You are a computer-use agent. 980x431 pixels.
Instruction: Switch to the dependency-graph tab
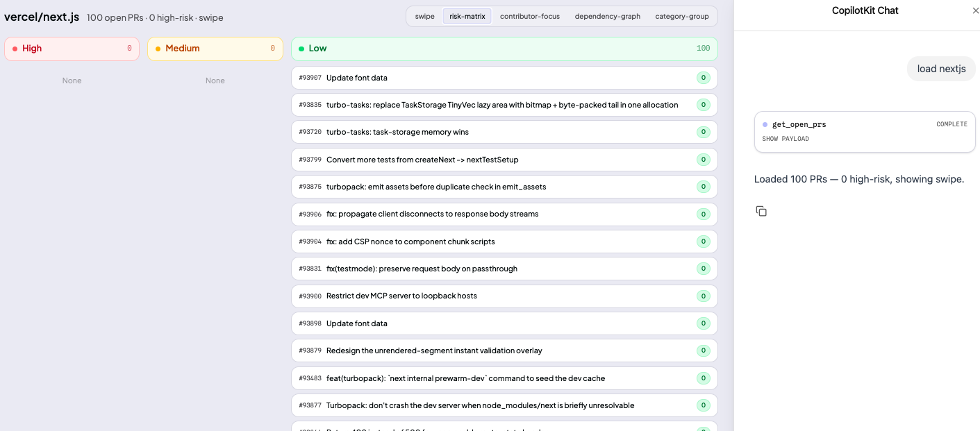click(608, 16)
